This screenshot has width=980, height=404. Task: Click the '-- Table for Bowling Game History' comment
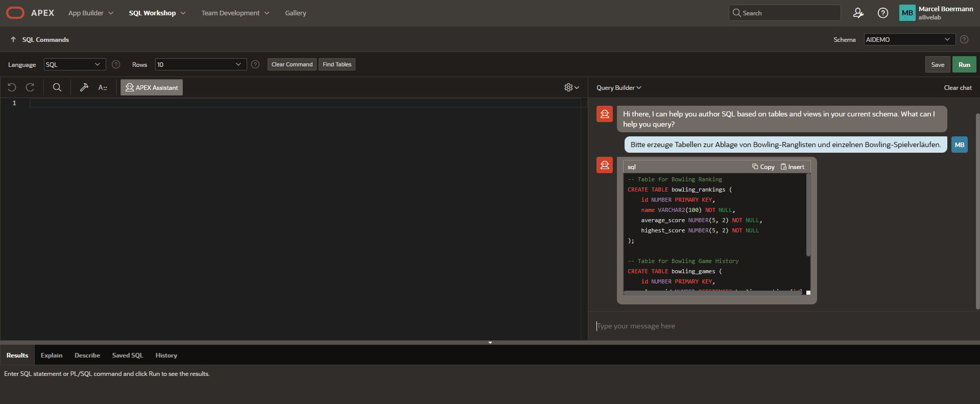[683, 261]
